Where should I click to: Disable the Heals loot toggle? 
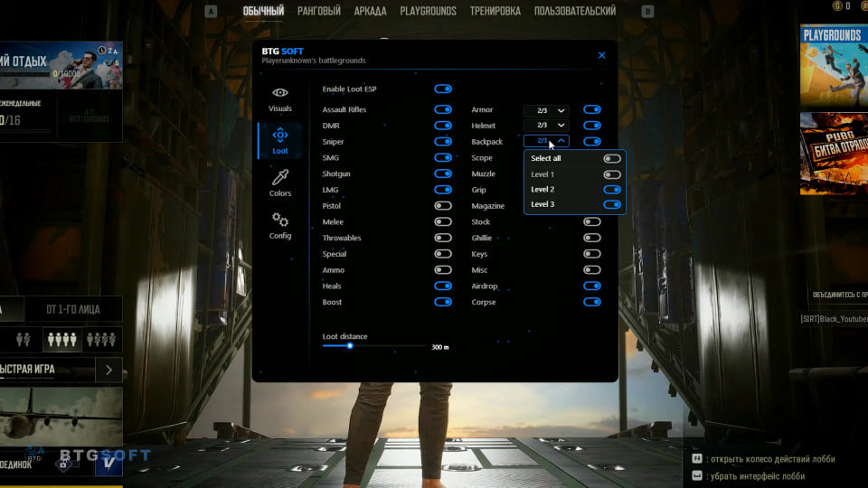[x=443, y=286]
